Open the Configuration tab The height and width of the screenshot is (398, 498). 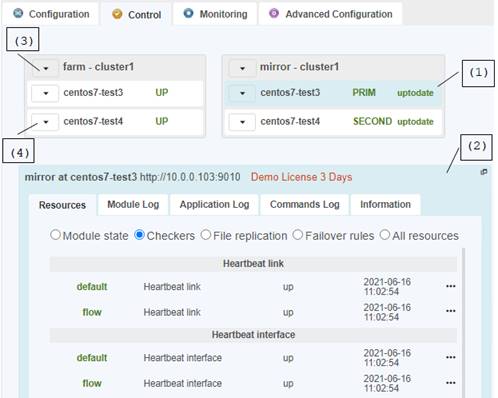coord(51,14)
